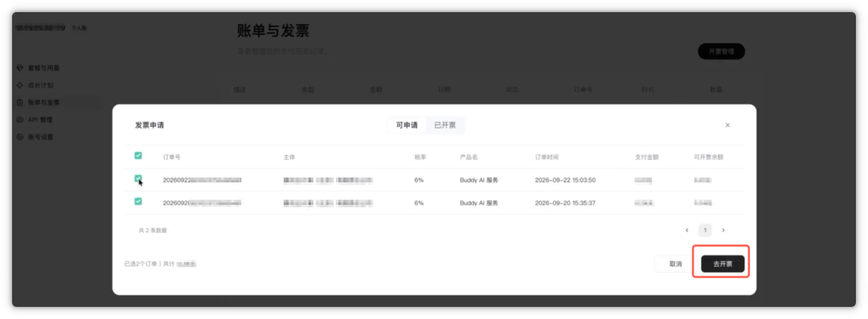
Task: Open 成长计划 in the sidebar
Action: (x=40, y=85)
